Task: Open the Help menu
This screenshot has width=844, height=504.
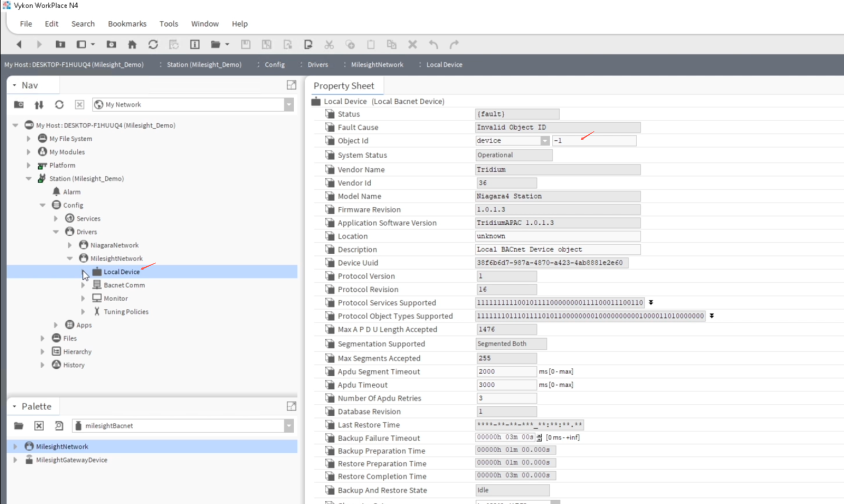Action: point(240,24)
